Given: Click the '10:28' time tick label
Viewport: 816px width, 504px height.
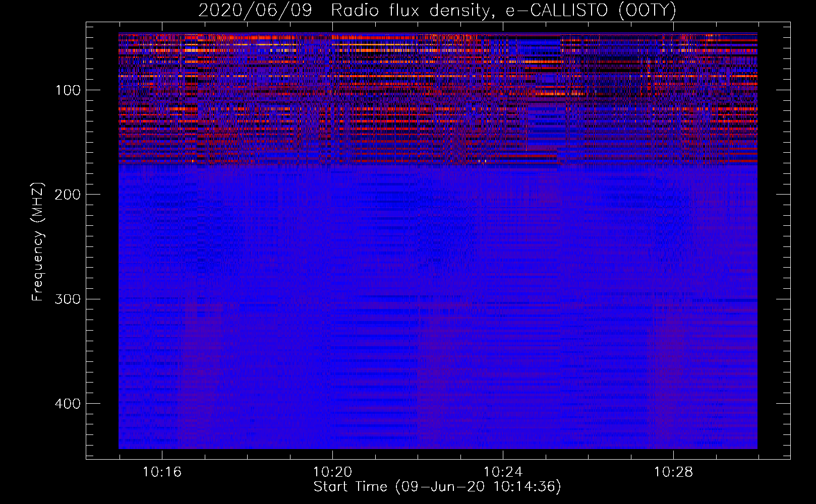Looking at the screenshot, I should pos(673,472).
